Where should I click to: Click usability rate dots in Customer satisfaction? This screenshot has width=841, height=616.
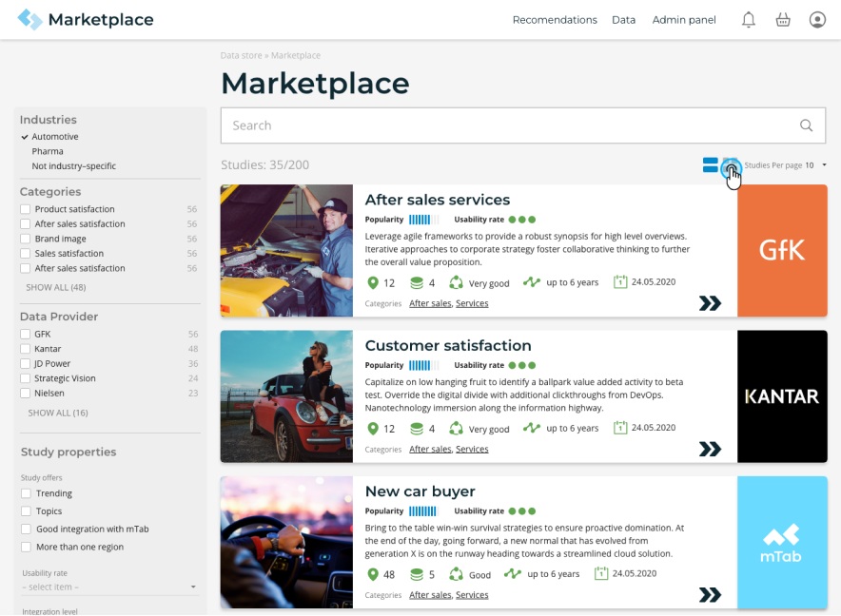click(x=522, y=365)
